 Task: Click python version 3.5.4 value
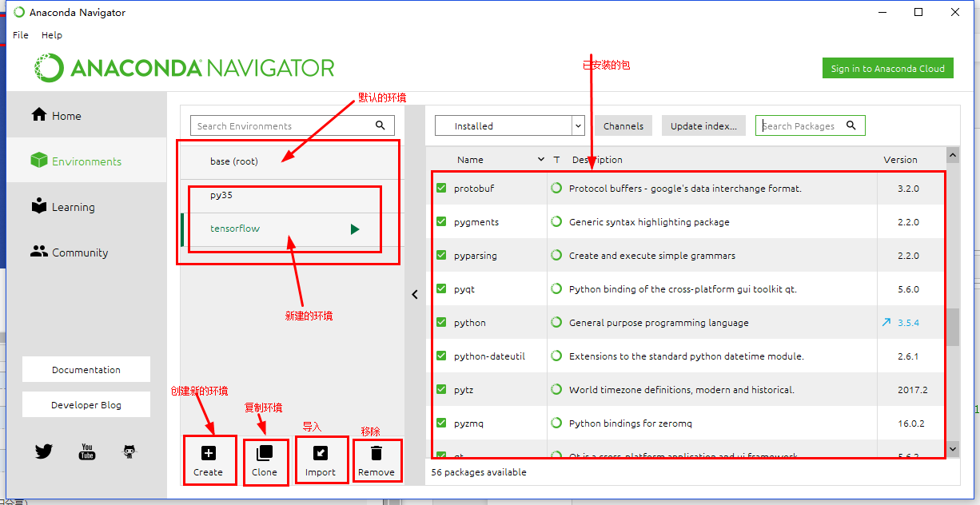click(x=908, y=323)
